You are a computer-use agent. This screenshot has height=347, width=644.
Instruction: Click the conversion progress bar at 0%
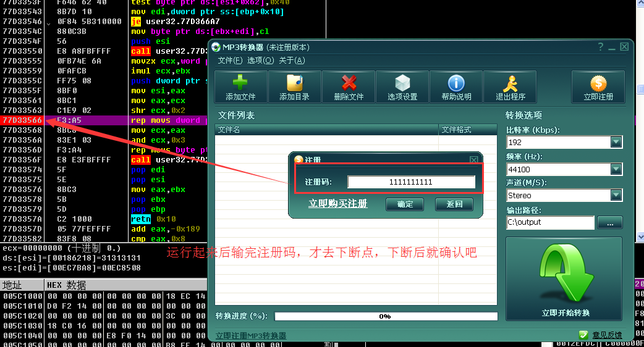(x=386, y=316)
